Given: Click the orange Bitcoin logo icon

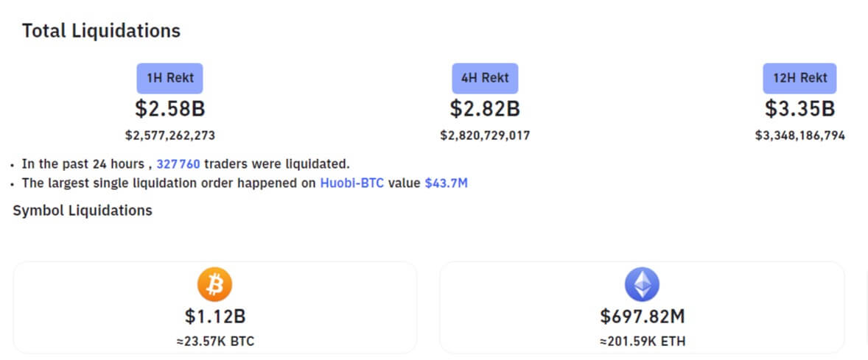Looking at the screenshot, I should (214, 283).
